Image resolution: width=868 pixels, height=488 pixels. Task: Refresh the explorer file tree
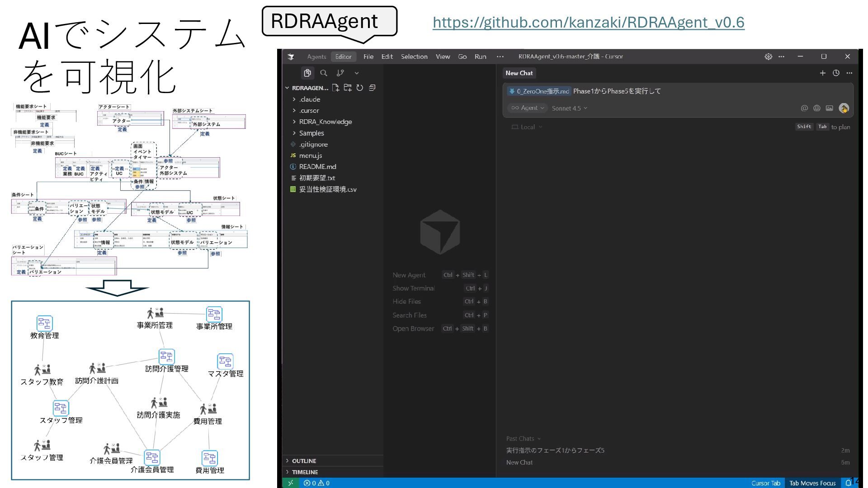[x=359, y=88]
